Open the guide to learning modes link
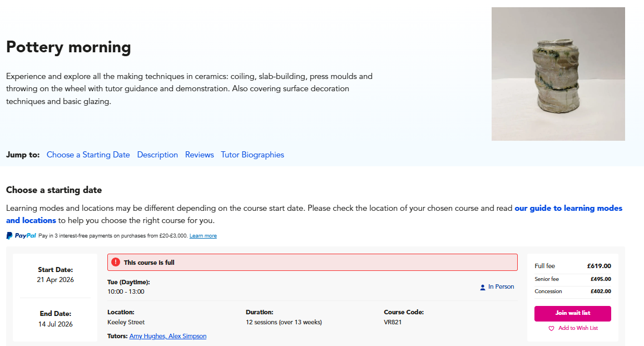Screen dimensions: 644x346 click(568, 208)
